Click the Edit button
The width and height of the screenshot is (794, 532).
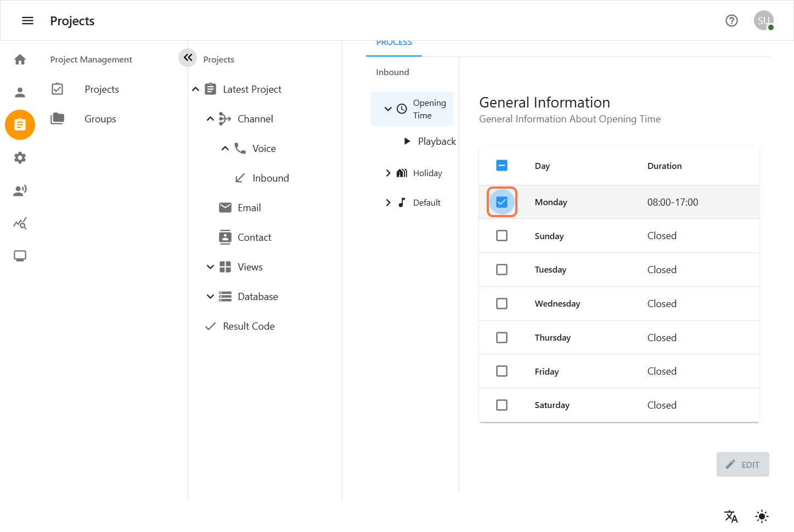click(x=742, y=465)
